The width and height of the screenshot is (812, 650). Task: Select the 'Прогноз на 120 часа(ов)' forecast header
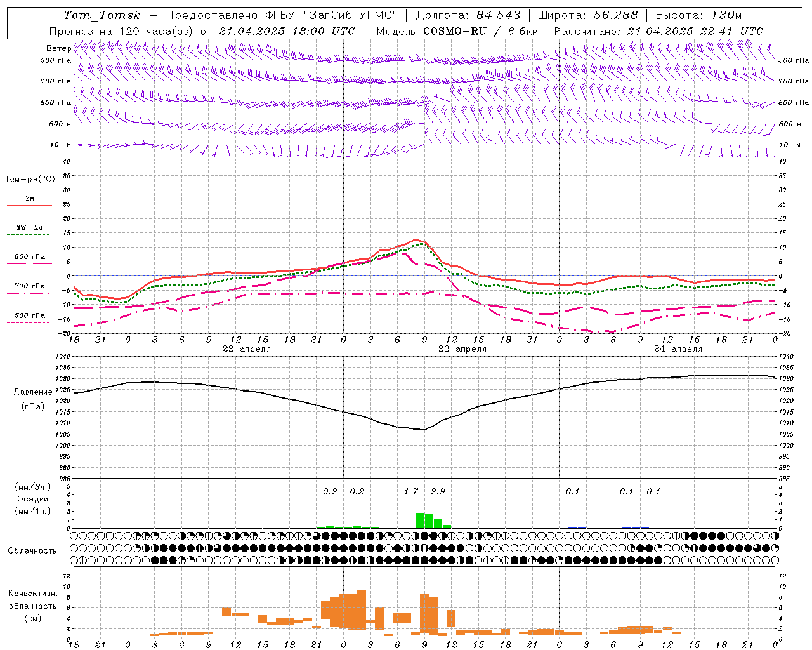coord(122,31)
